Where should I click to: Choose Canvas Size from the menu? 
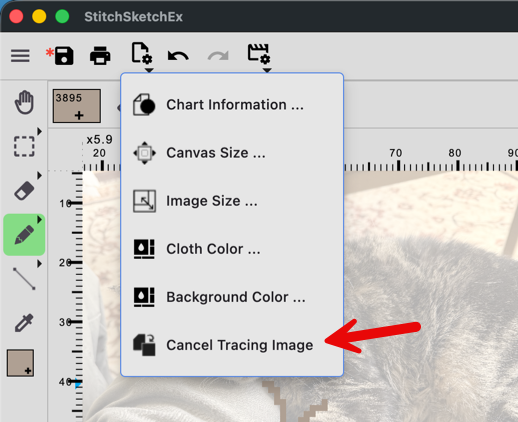click(232, 153)
